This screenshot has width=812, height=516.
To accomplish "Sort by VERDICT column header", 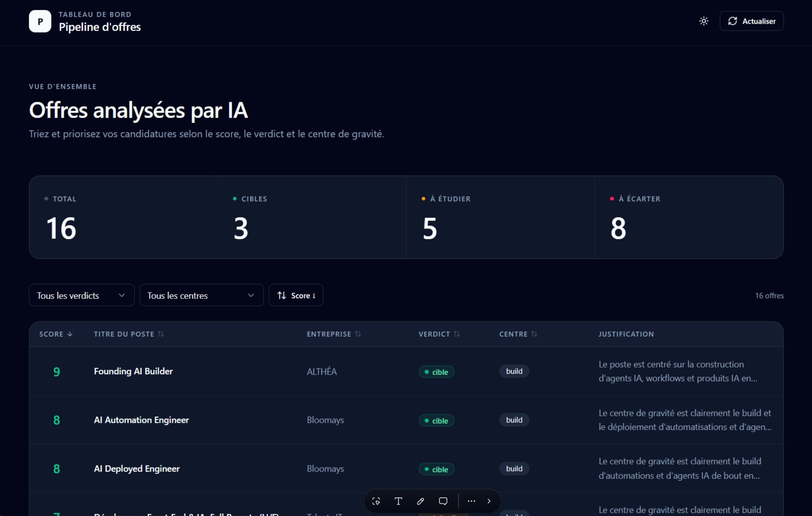I will click(439, 334).
